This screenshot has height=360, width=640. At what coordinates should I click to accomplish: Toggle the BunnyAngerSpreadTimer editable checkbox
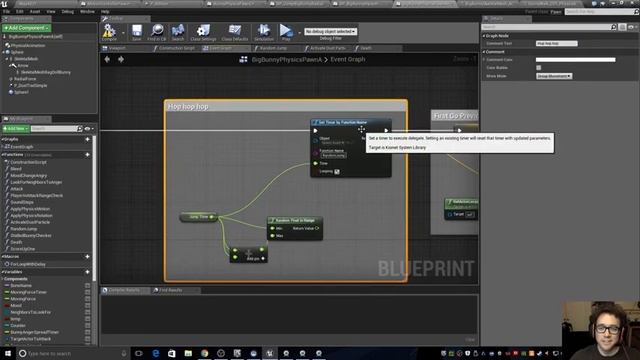[87, 332]
